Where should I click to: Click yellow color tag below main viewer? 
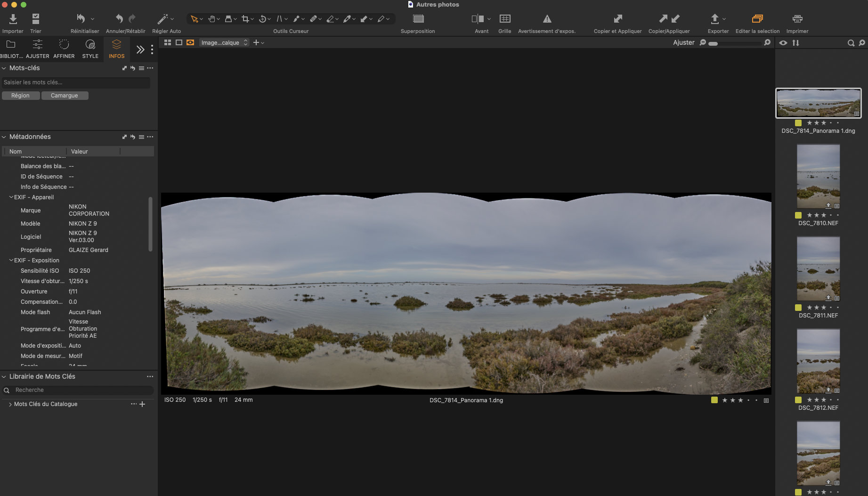point(714,400)
